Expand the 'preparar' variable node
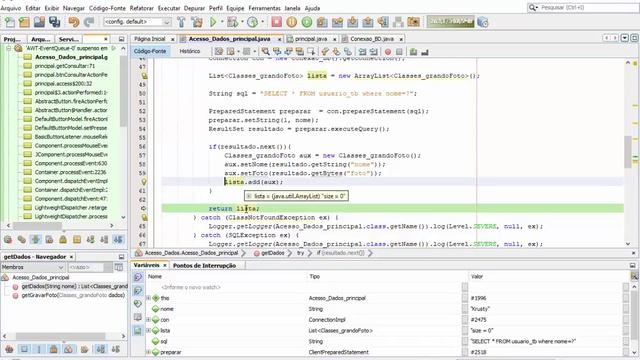This screenshot has width=640, height=360. click(x=148, y=352)
